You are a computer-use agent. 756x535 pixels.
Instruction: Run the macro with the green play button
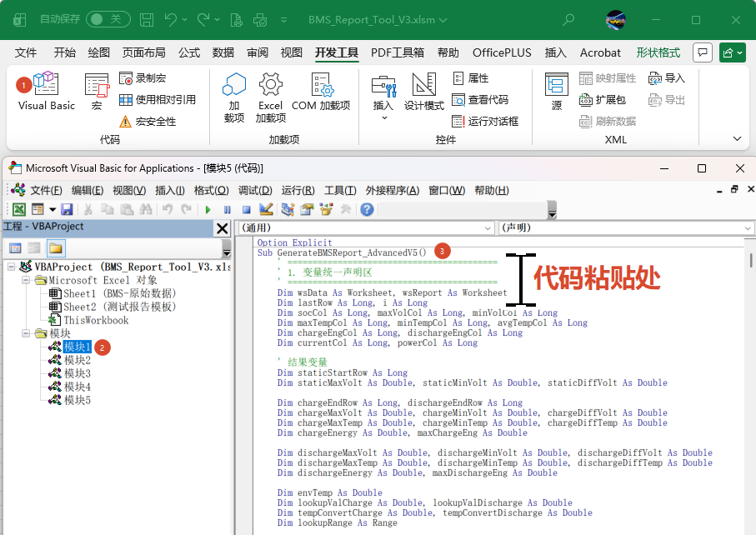207,209
